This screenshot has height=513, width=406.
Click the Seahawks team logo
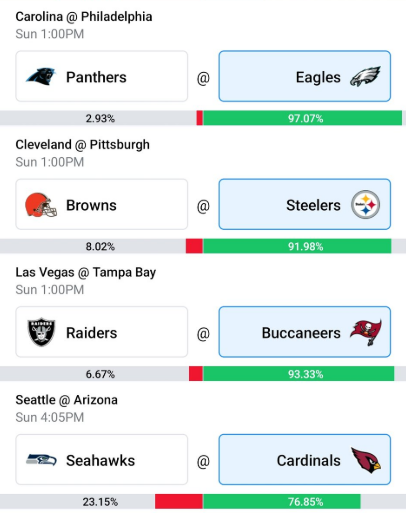click(41, 460)
